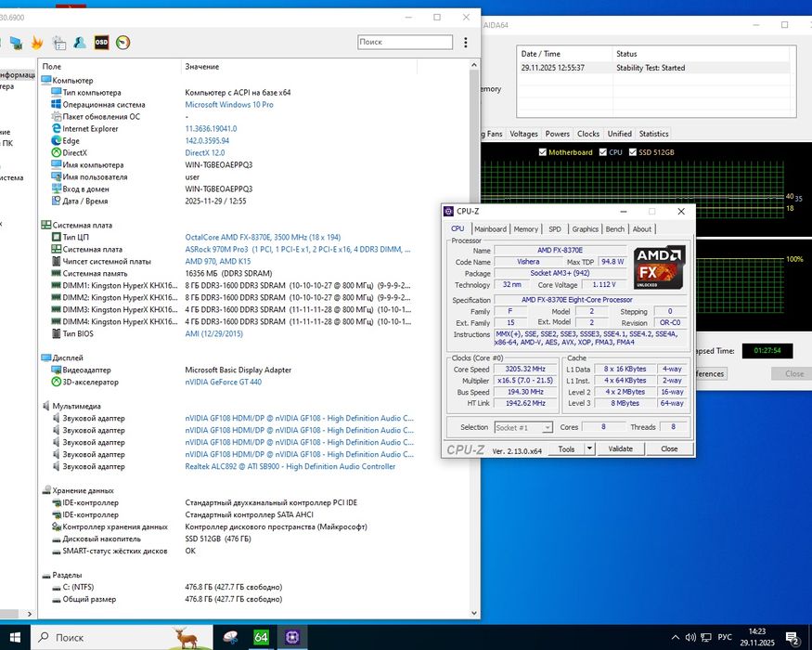Image resolution: width=812 pixels, height=650 pixels.
Task: Open the ASRock 970M Pro3 link
Action: [298, 250]
